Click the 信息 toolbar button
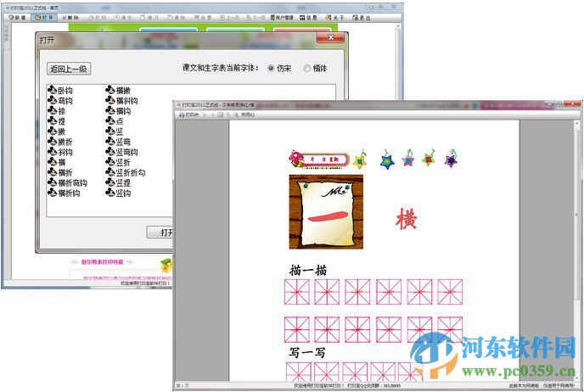 pos(308,18)
